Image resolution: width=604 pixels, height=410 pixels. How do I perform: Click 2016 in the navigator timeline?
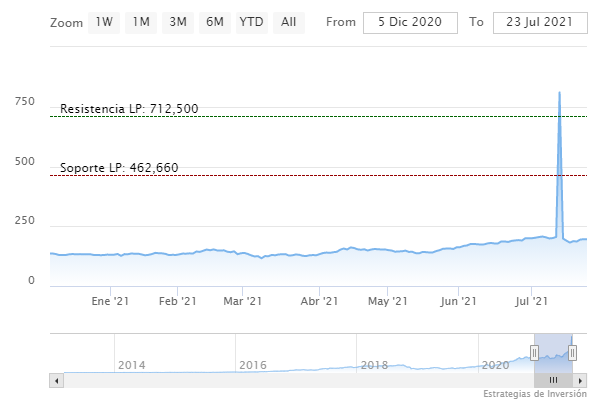tap(253, 365)
